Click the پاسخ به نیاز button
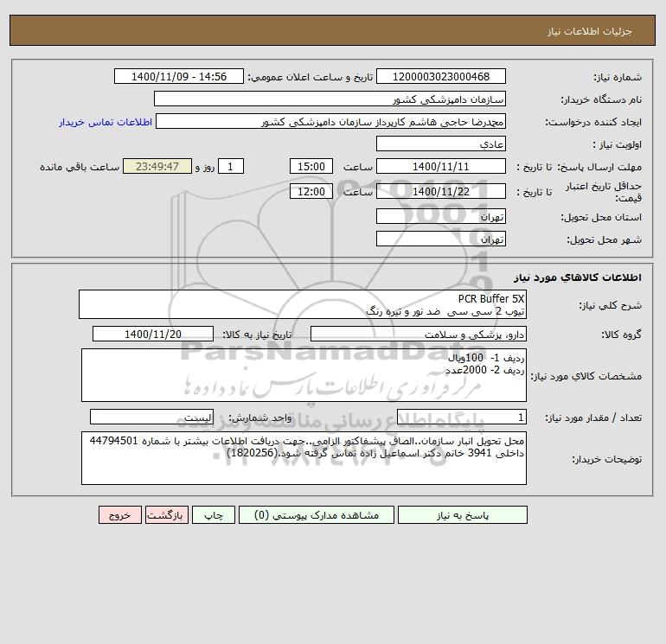Screen dimensions: 666x644 463,515
